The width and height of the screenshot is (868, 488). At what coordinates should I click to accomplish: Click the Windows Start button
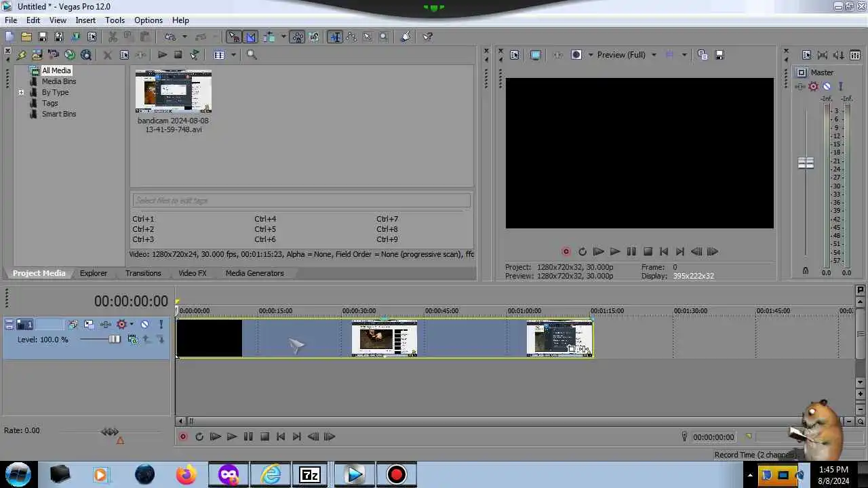pyautogui.click(x=18, y=474)
